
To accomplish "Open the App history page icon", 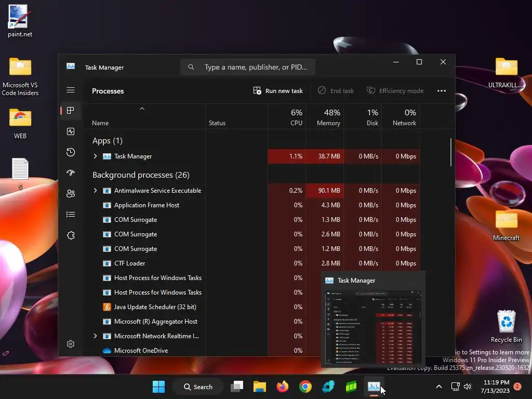I will point(71,152).
